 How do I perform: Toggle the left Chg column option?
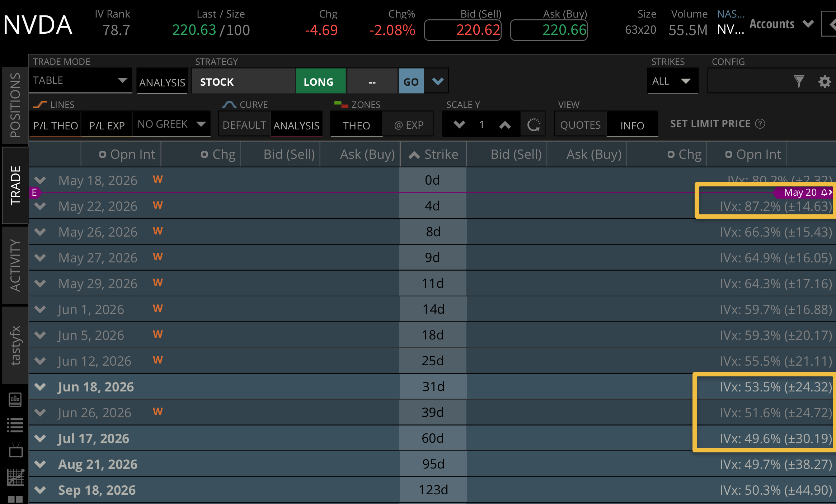205,154
